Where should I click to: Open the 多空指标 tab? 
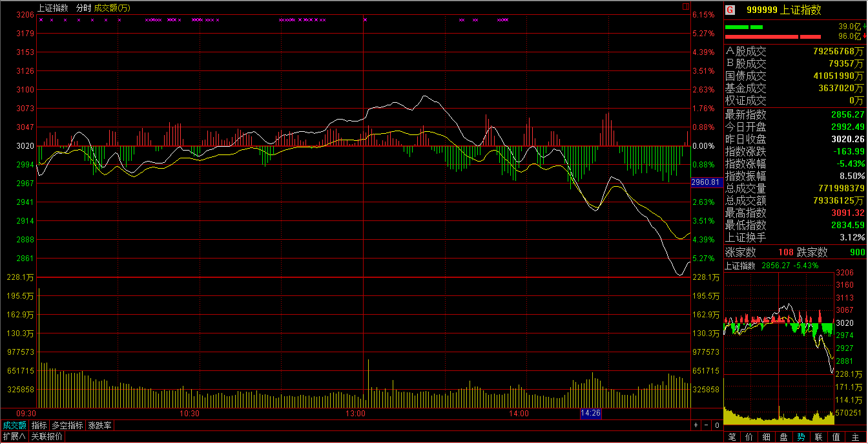point(67,425)
